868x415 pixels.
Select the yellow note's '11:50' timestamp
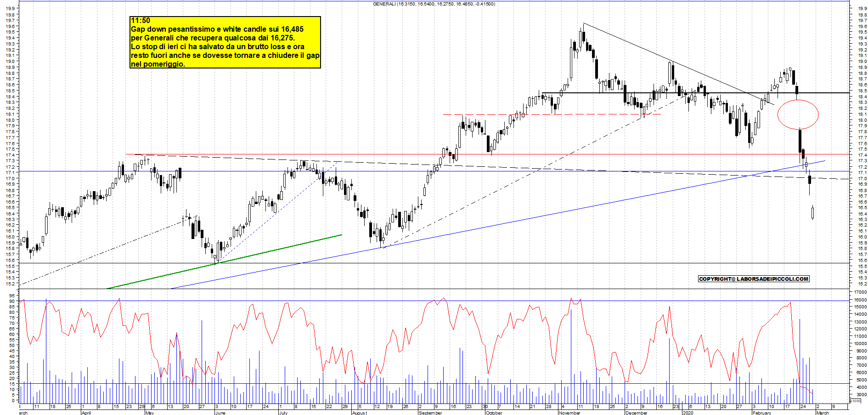coord(141,21)
